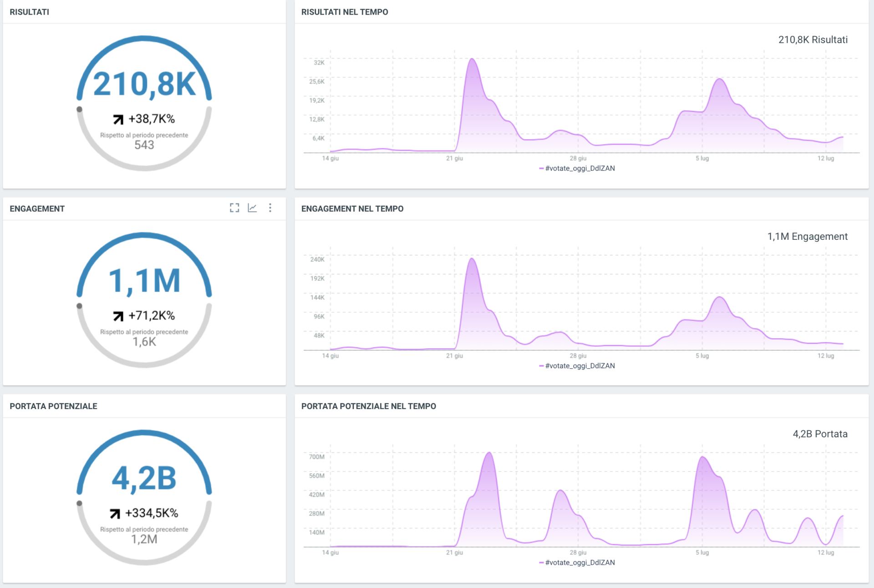This screenshot has height=588, width=874.
Task: Click the 1,1M Engagement total label
Action: tap(808, 237)
